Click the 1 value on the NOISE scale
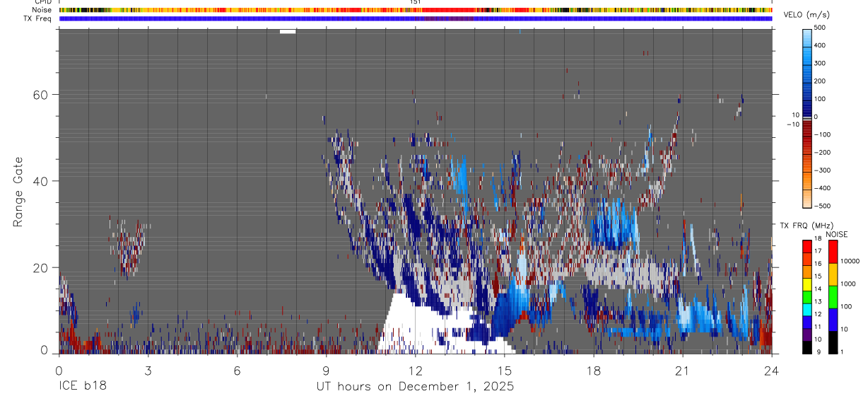 842,351
